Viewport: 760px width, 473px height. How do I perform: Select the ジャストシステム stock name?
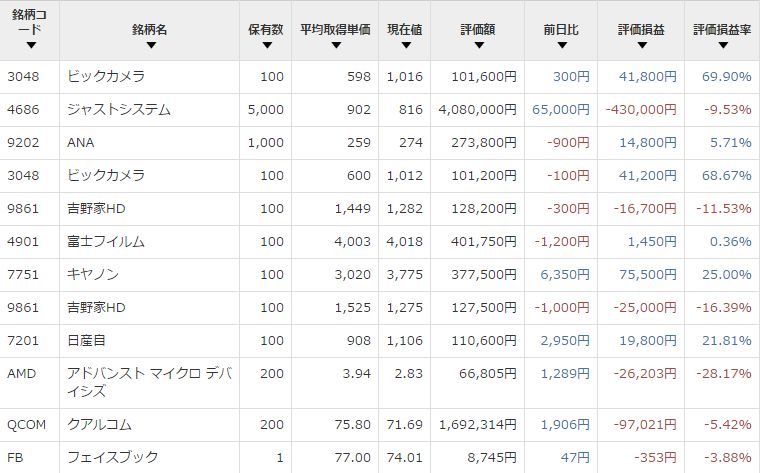pos(118,110)
